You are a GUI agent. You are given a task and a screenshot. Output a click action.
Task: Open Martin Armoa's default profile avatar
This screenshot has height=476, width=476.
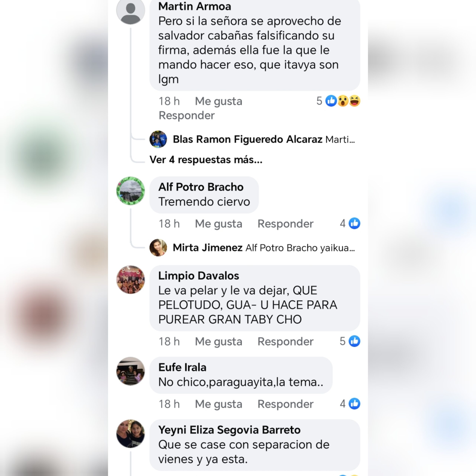pos(130,11)
